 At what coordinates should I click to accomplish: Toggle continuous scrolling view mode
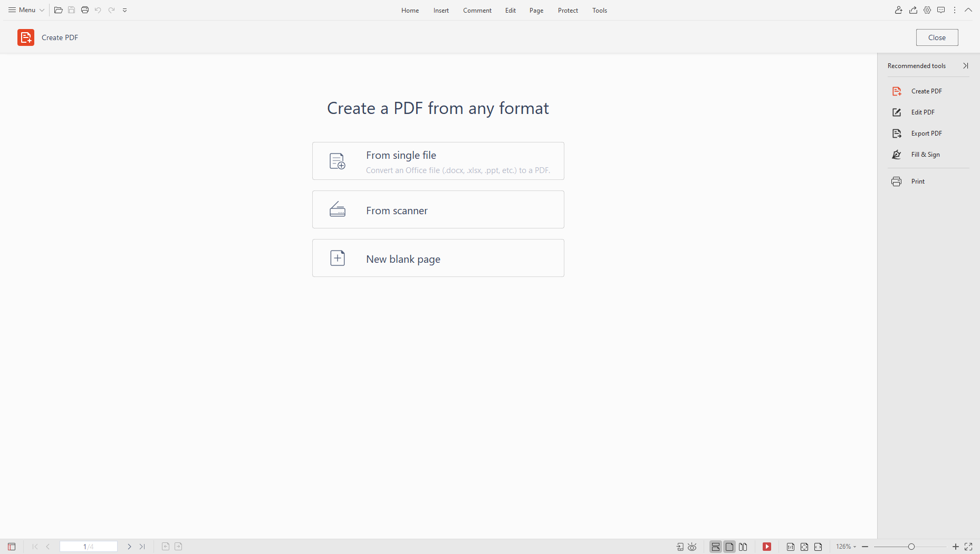[716, 547]
